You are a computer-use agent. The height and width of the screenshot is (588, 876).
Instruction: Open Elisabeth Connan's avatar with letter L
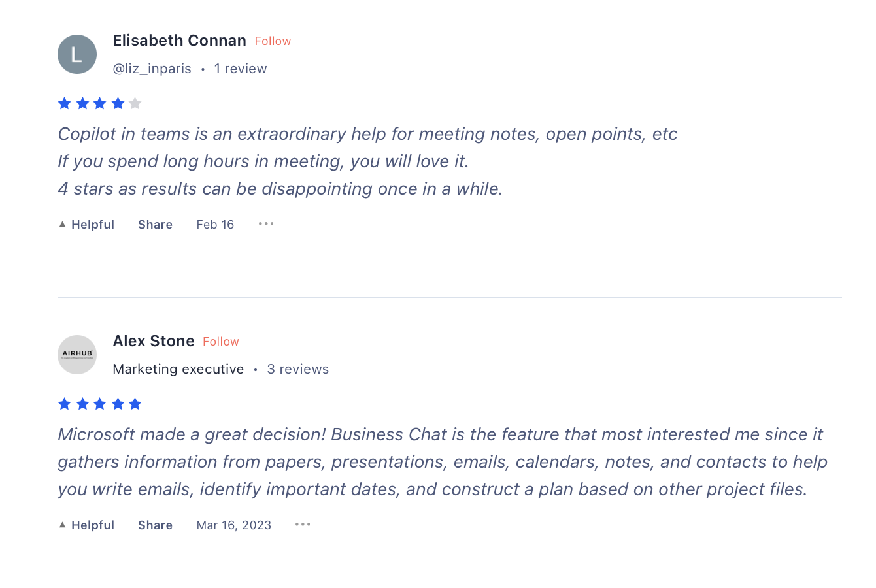pos(77,54)
